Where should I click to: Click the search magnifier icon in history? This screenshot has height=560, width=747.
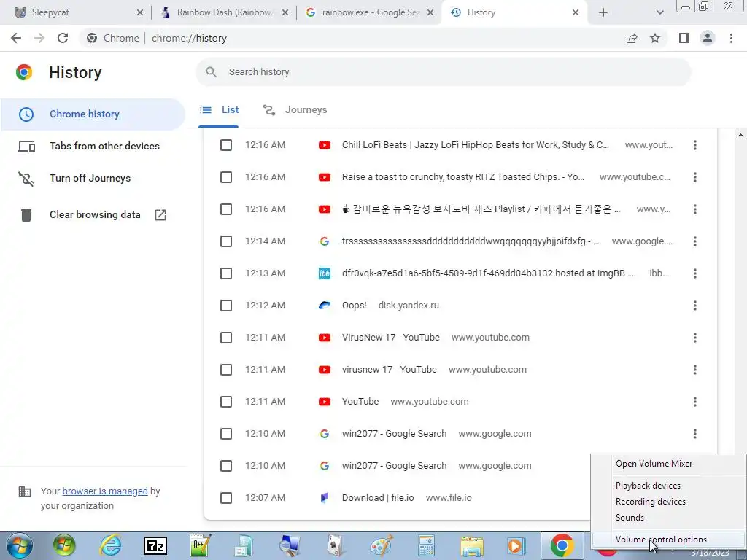pos(211,72)
